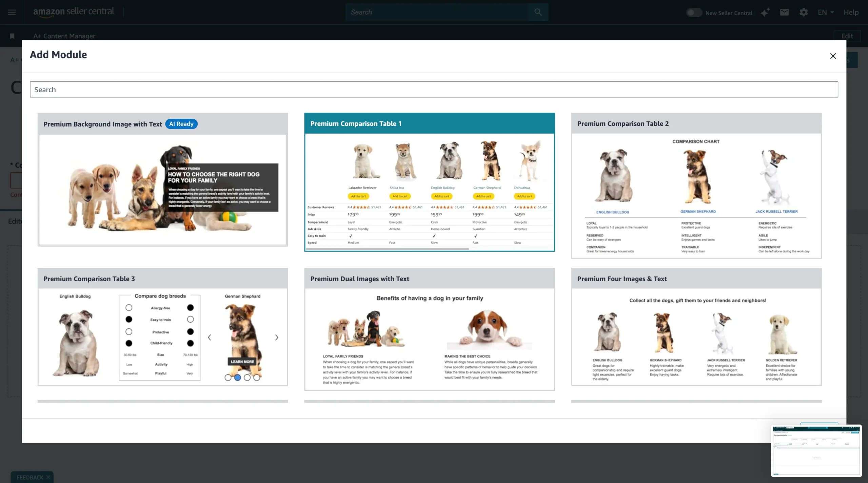This screenshot has height=483, width=868.
Task: Expand the EN language dropdown
Action: pyautogui.click(x=826, y=13)
